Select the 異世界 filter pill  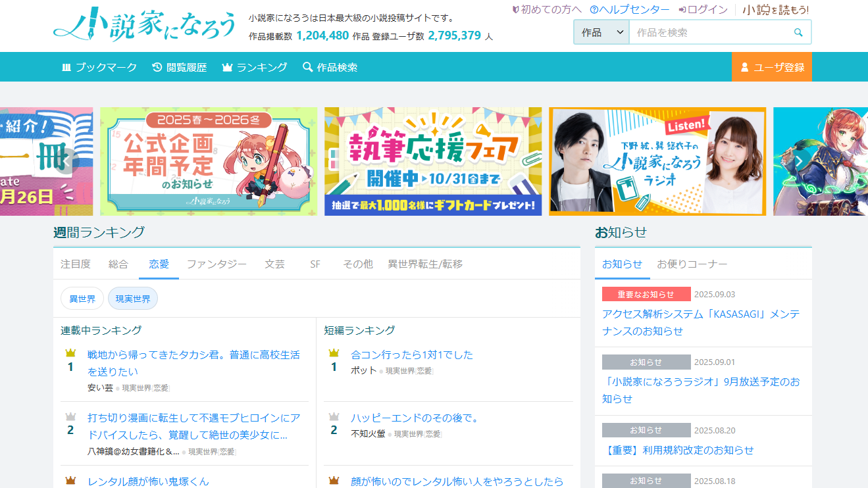pos(82,299)
